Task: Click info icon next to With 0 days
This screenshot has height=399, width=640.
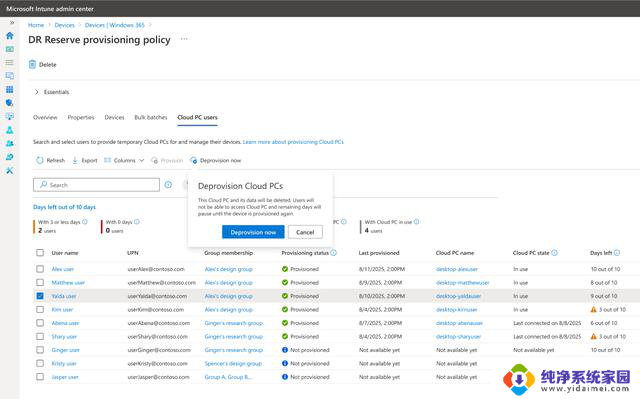Action: click(137, 222)
